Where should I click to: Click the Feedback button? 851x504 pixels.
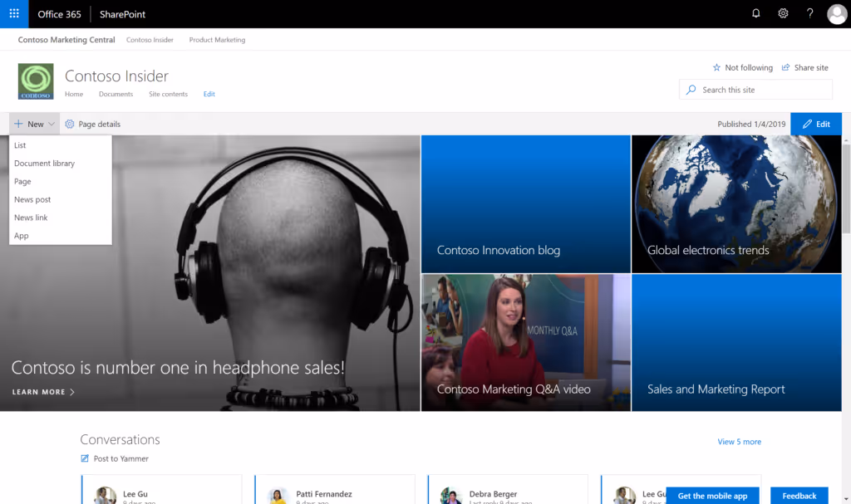pyautogui.click(x=799, y=496)
